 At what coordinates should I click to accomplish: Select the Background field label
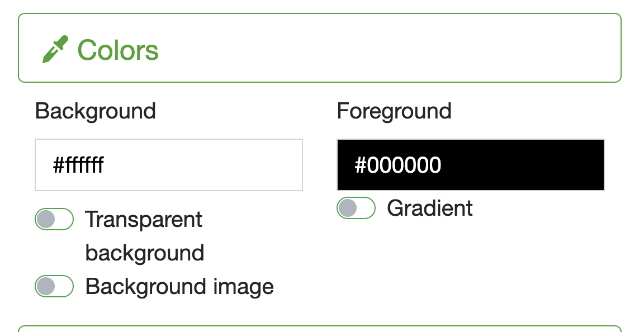pyautogui.click(x=95, y=111)
